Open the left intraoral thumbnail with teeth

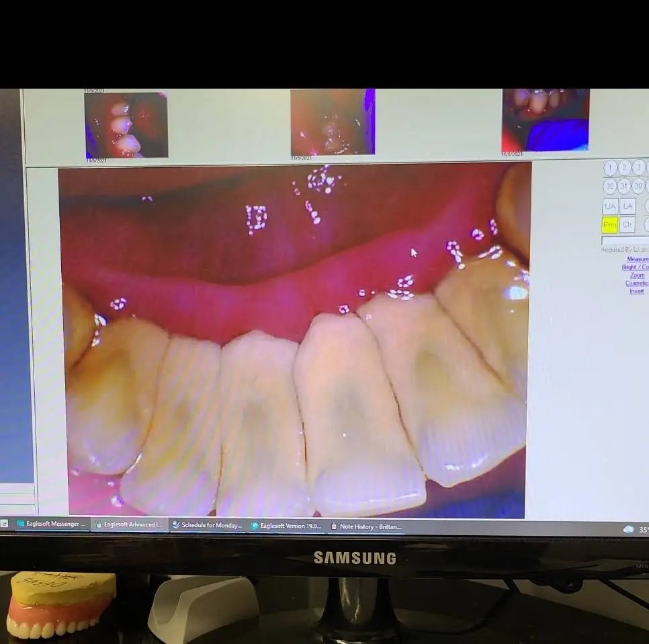(126, 125)
